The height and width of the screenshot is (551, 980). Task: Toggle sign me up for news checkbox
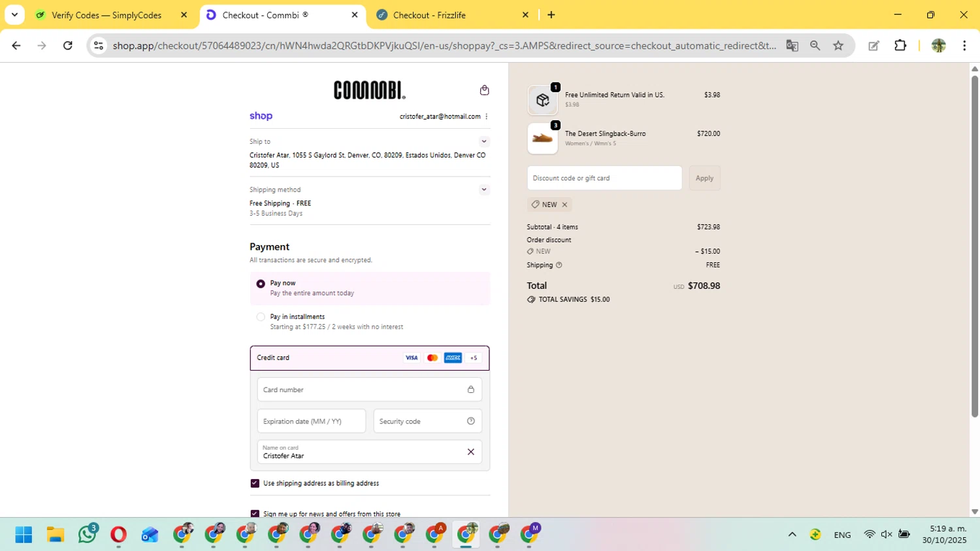[255, 514]
